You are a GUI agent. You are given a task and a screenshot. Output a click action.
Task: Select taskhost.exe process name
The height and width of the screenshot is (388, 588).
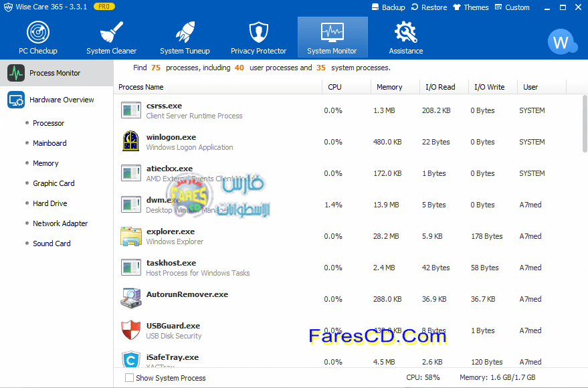coord(171,263)
